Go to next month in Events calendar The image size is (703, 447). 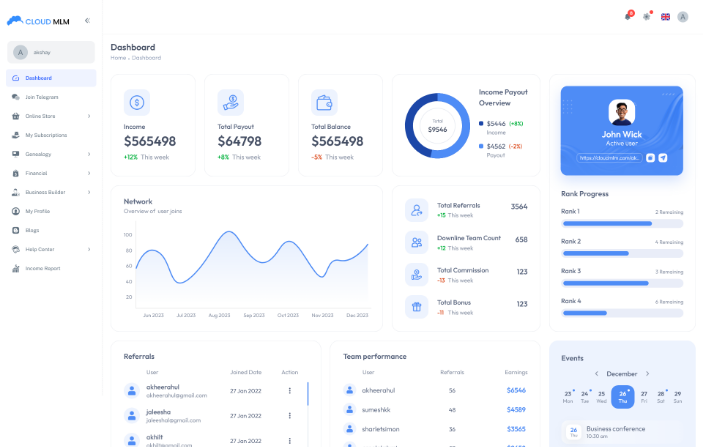pyautogui.click(x=647, y=373)
